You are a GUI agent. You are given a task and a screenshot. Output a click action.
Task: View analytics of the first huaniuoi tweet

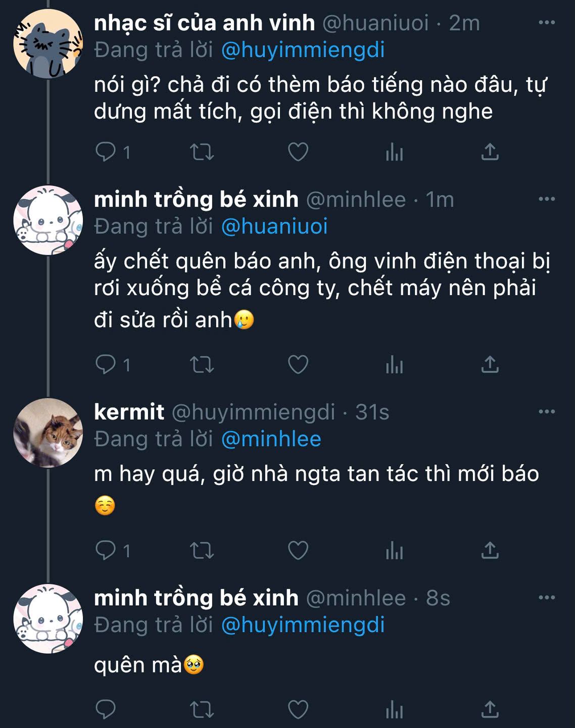pos(394,152)
